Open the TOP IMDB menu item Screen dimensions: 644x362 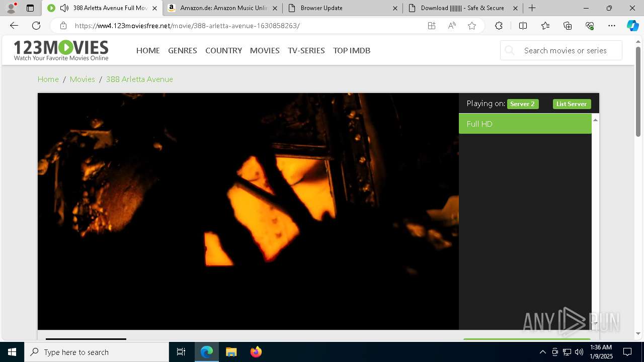[x=352, y=50]
